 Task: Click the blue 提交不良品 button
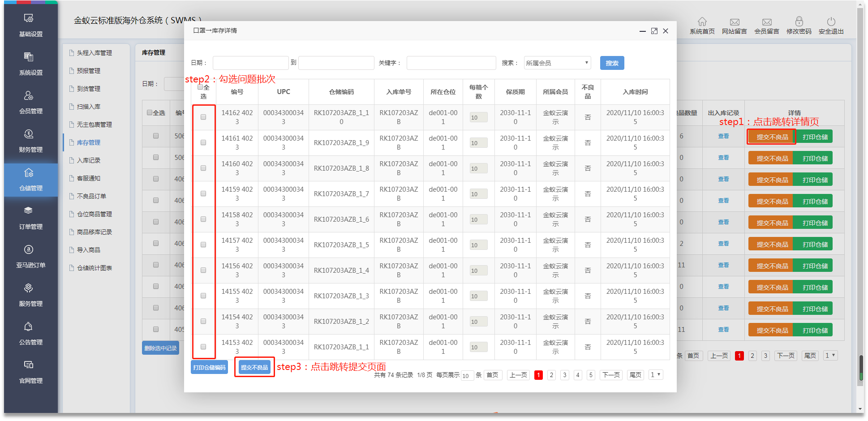click(x=254, y=368)
